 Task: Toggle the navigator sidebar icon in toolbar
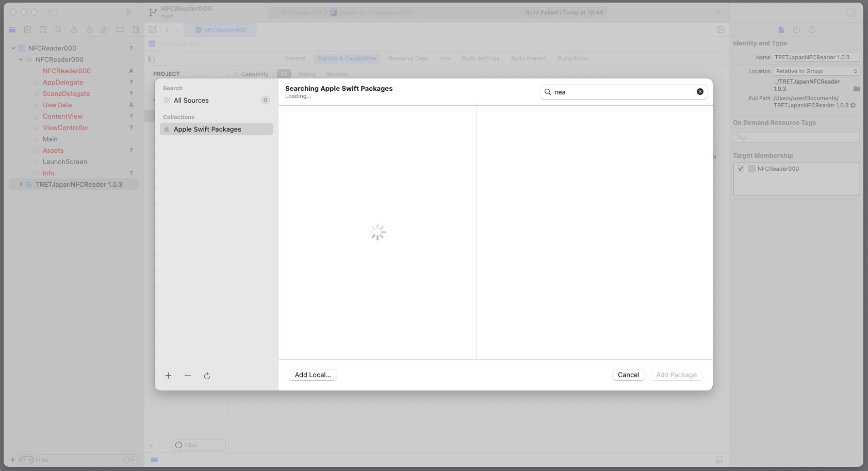tap(53, 12)
